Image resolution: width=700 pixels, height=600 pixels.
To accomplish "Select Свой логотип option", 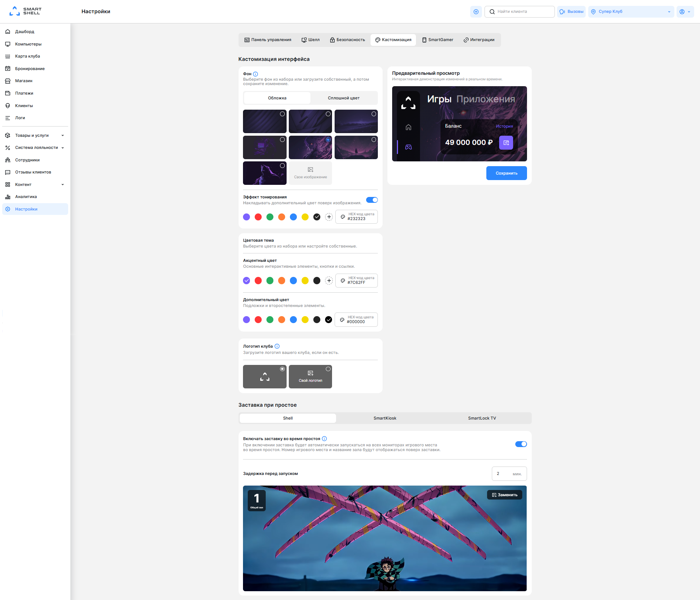I will point(310,377).
